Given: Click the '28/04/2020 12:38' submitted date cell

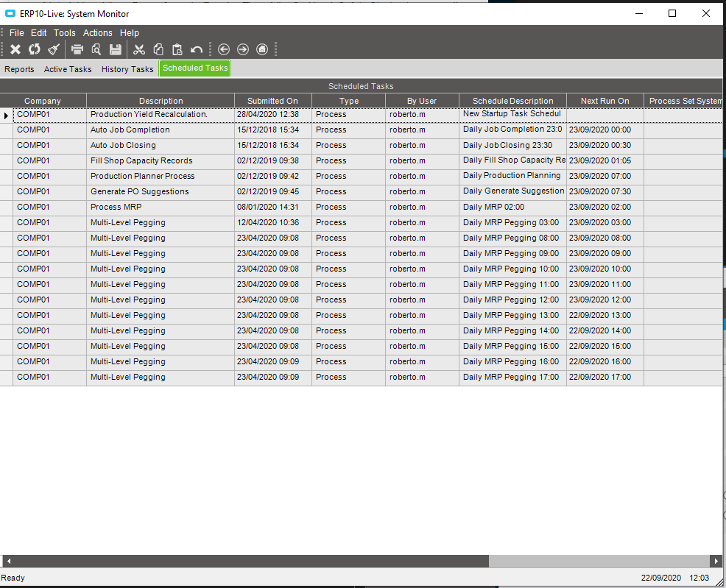Looking at the screenshot, I should [273, 115].
